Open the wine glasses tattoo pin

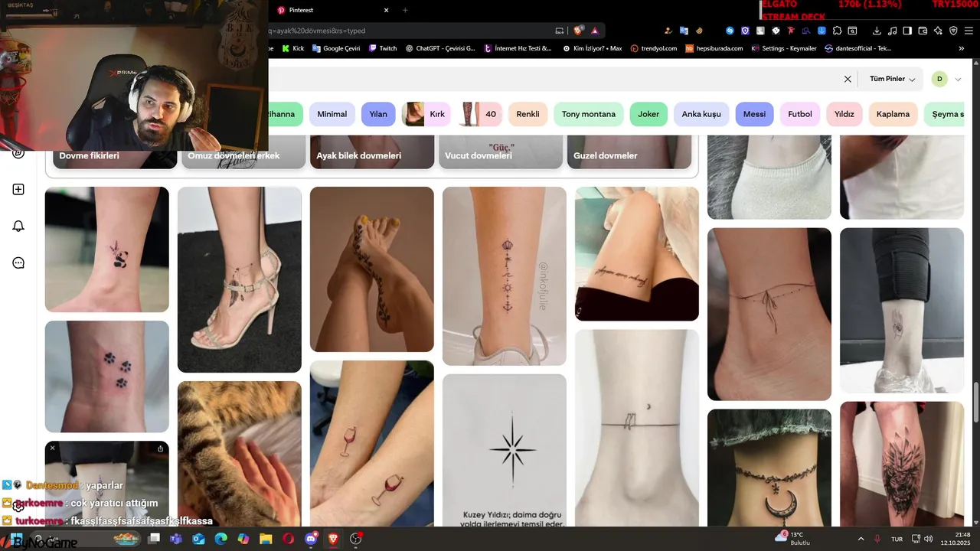click(371, 443)
